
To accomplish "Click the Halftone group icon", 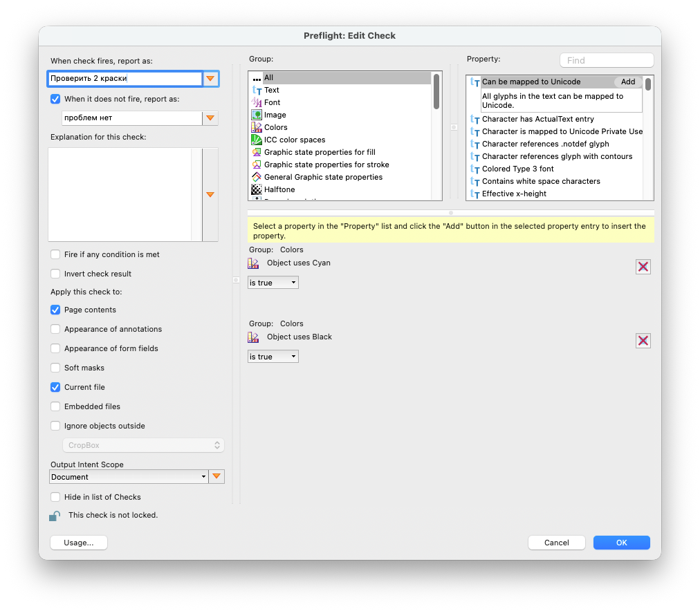I will [256, 189].
